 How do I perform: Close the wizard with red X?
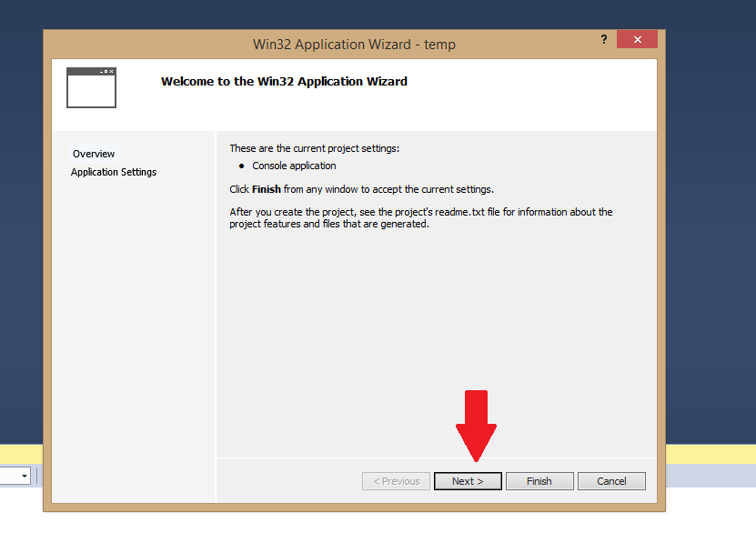click(637, 40)
